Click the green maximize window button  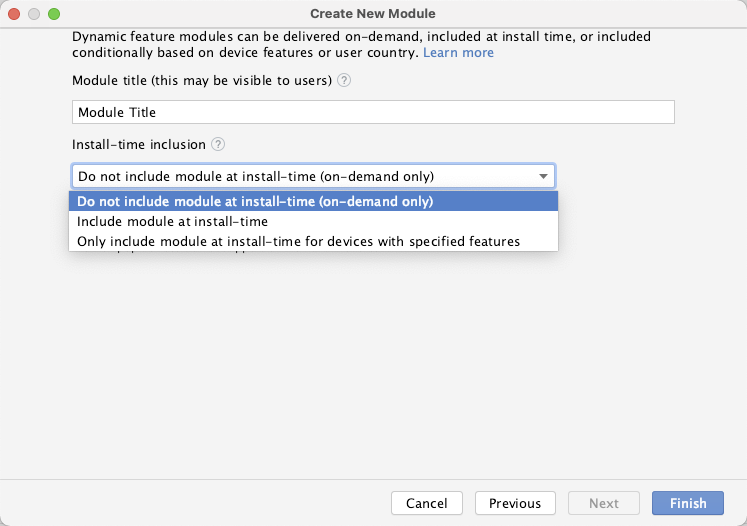pos(54,14)
